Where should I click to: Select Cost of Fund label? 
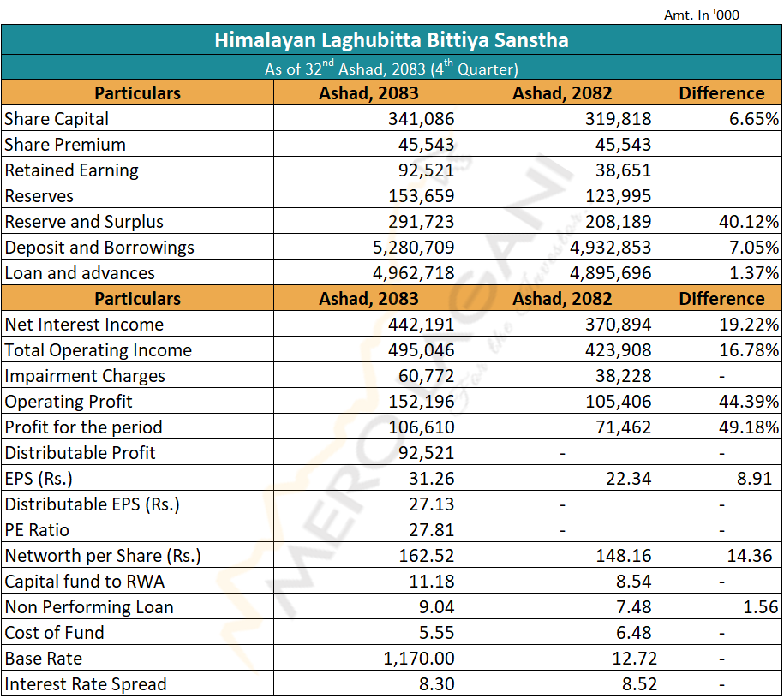54,634
